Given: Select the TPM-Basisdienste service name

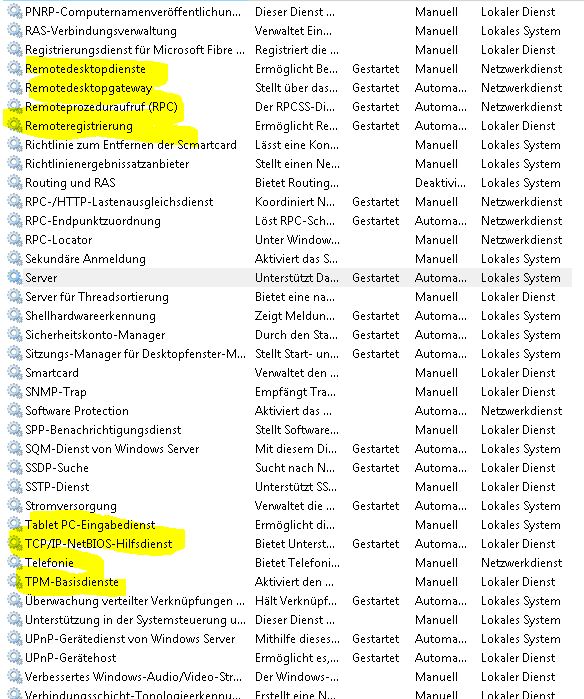Looking at the screenshot, I should pos(72,582).
